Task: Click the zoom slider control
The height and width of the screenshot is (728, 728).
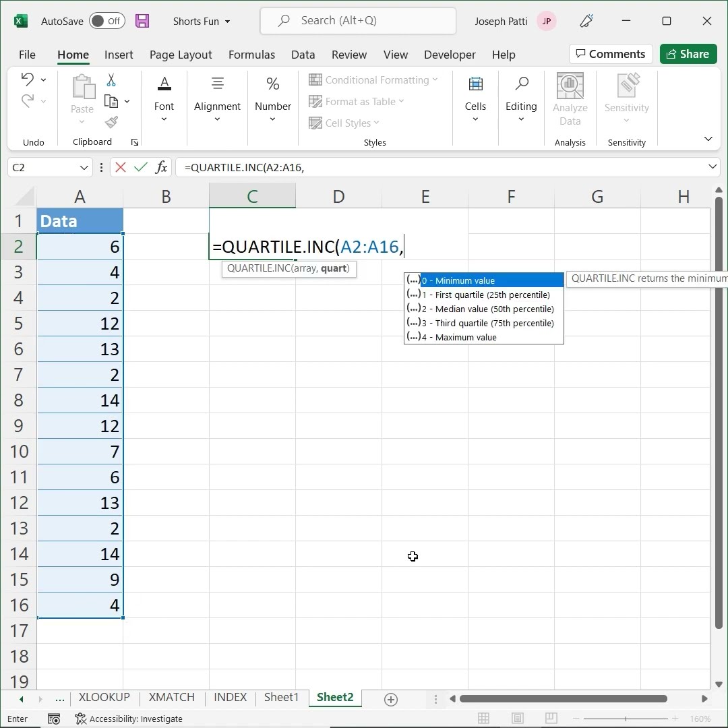Action: click(626, 719)
